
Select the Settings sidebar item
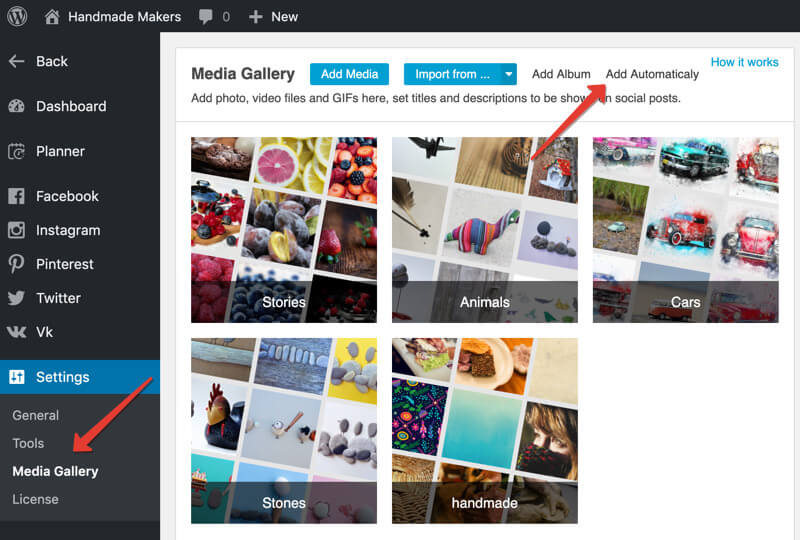pos(80,377)
